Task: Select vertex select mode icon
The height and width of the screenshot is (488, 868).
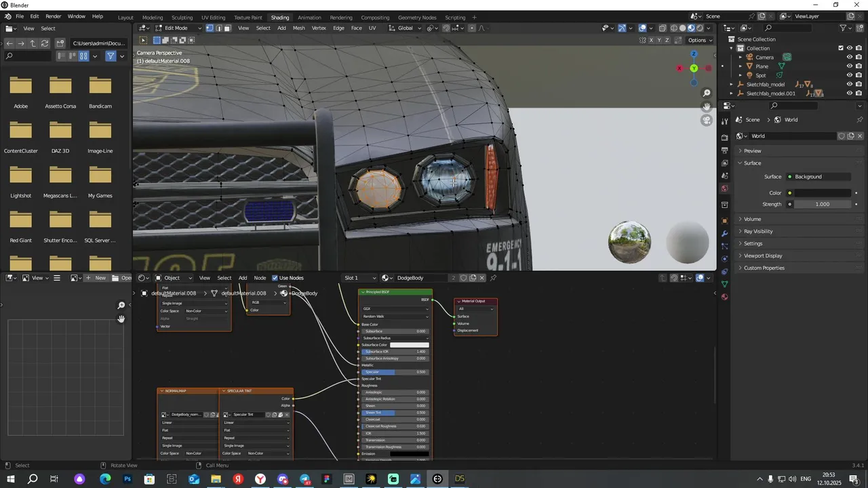Action: 210,28
